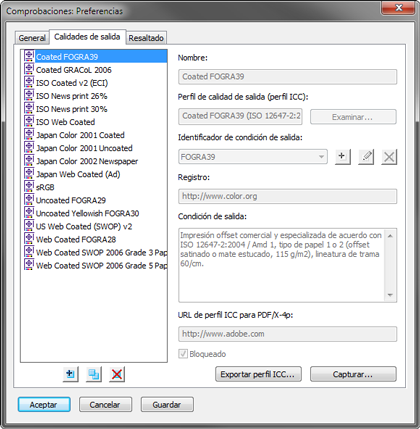Click the Capturar button
This screenshot has height=429, width=420.
353,374
